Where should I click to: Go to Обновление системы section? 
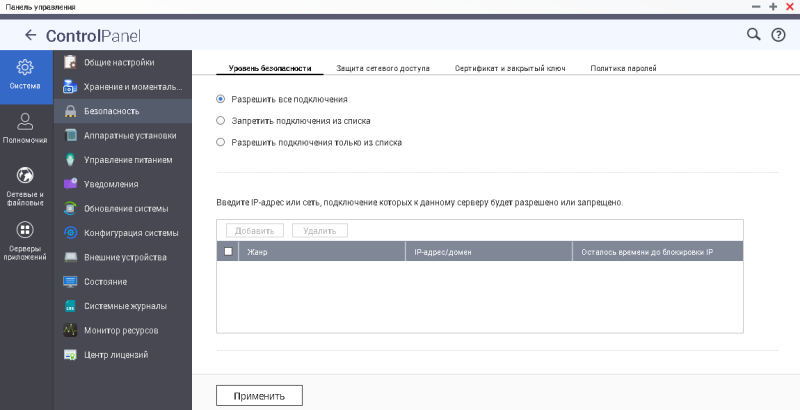pos(126,209)
